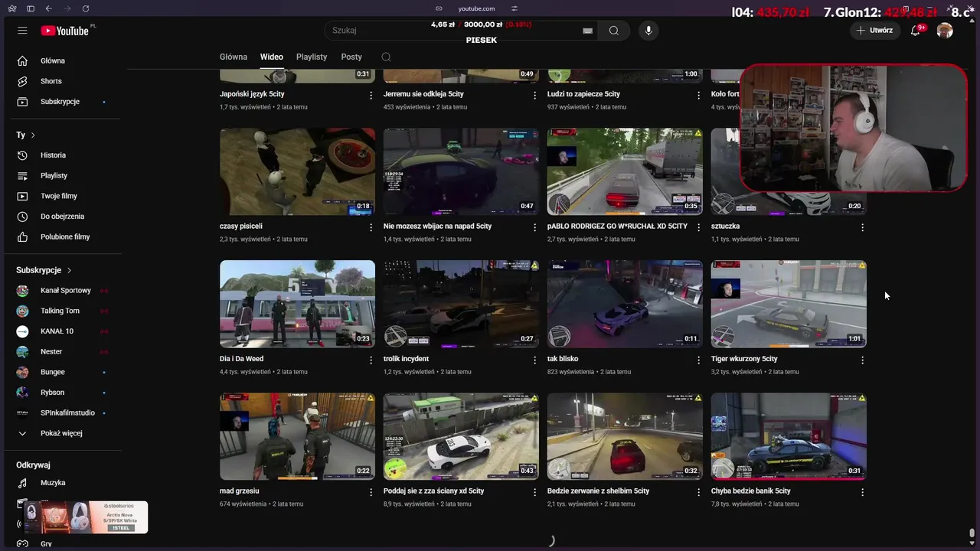This screenshot has width=980, height=551.
Task: Expand the Subskrypcje section heading
Action: pos(44,270)
